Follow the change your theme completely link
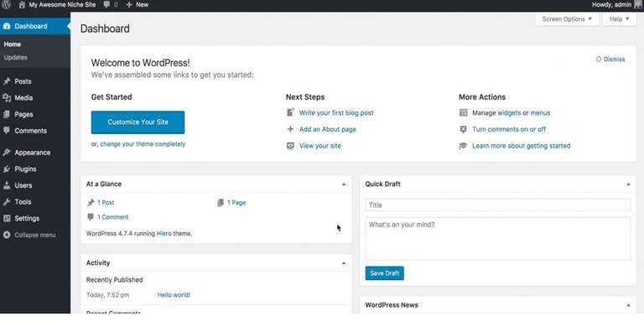This screenshot has height=322, width=644. click(143, 144)
